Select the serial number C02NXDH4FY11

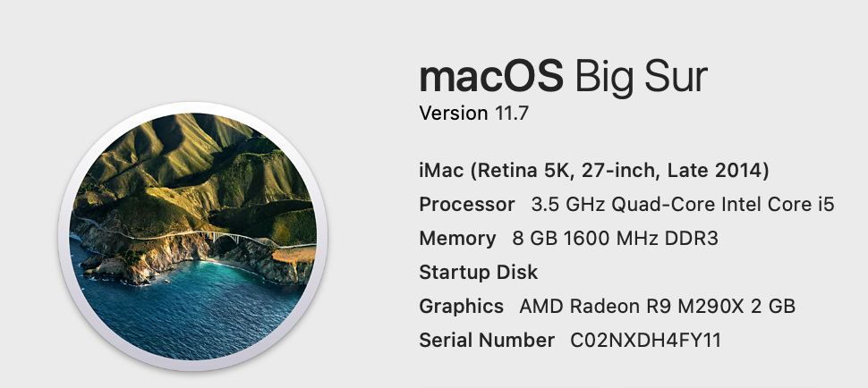645,340
